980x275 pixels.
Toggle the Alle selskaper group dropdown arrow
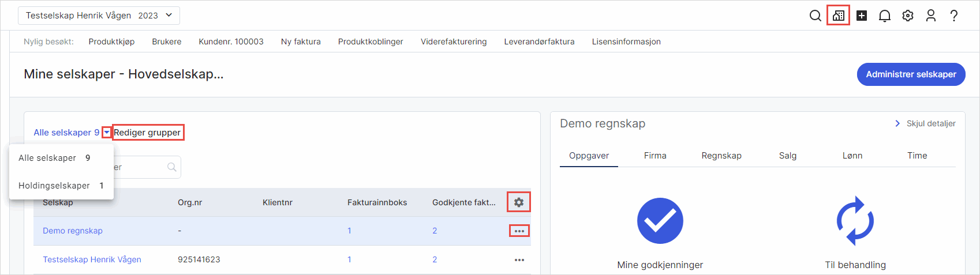point(107,133)
